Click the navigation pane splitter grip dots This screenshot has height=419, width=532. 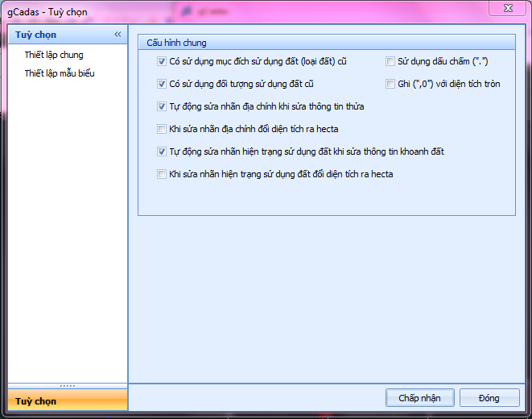click(x=68, y=386)
